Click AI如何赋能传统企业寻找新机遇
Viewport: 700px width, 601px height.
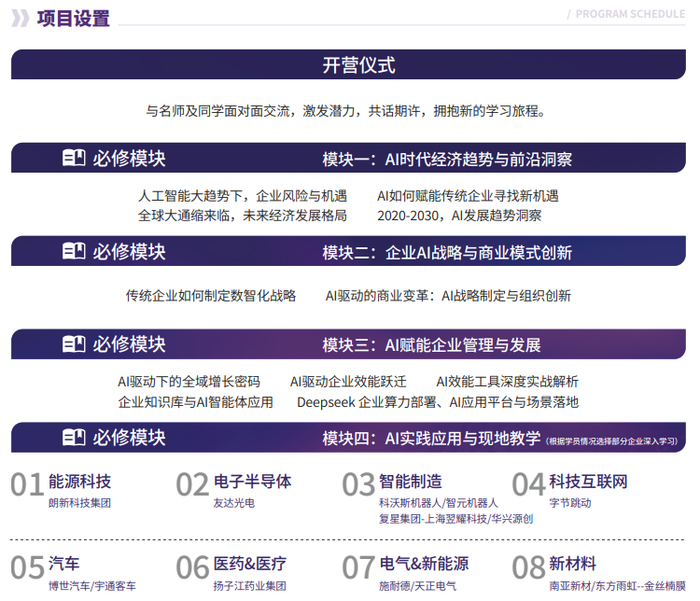[x=468, y=196]
